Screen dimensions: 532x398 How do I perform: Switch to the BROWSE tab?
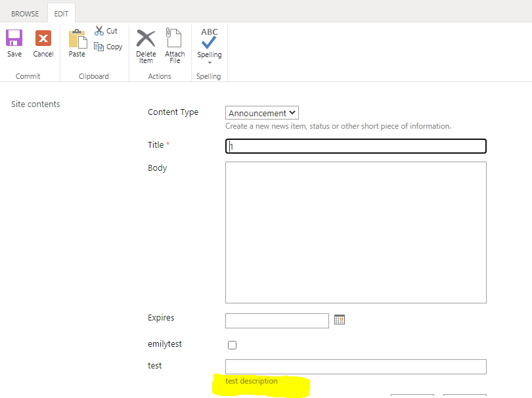(x=25, y=14)
